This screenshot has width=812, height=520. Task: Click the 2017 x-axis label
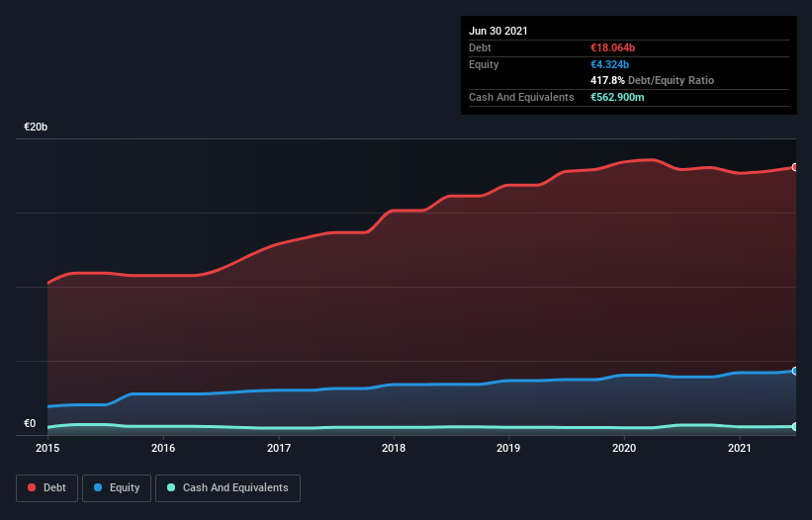click(x=279, y=448)
